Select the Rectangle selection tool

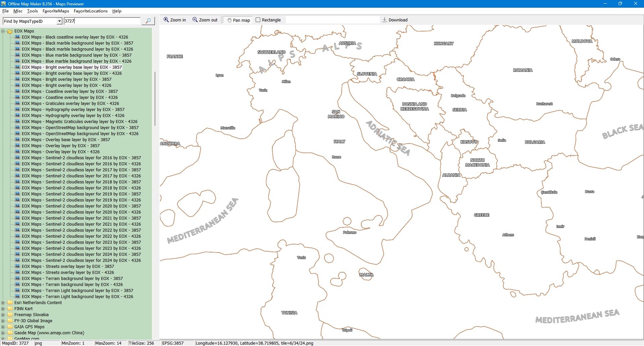click(268, 20)
